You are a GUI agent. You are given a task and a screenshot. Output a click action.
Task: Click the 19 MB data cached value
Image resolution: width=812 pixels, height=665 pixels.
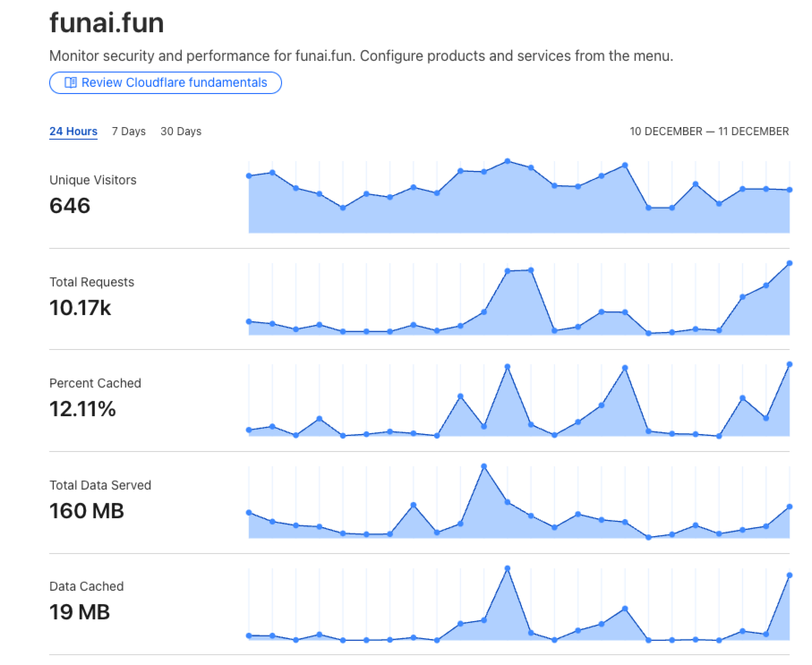80,612
